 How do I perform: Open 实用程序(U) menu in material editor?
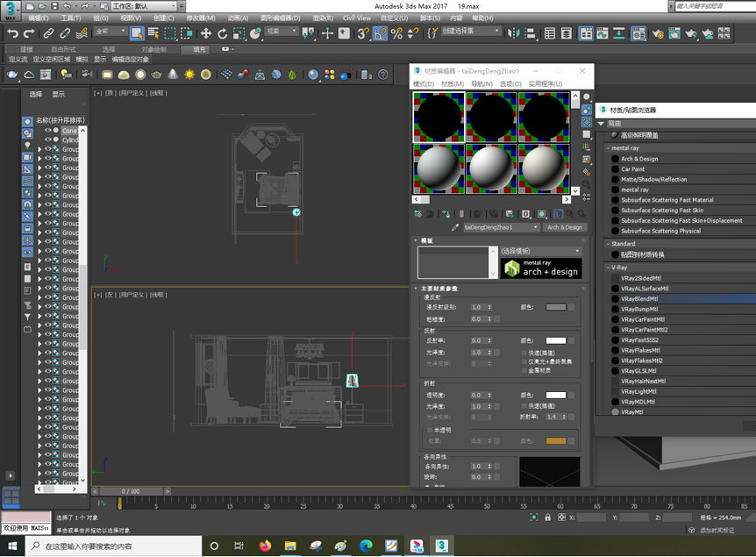pyautogui.click(x=546, y=84)
